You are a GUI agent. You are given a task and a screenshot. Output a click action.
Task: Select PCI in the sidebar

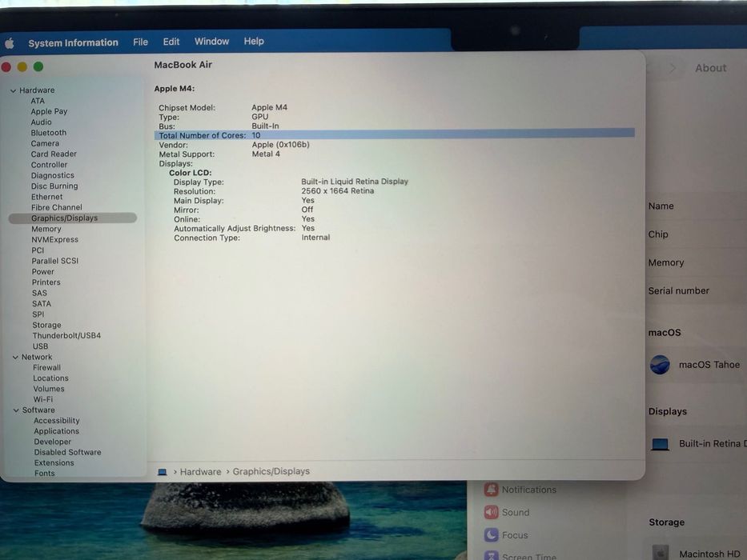point(38,250)
